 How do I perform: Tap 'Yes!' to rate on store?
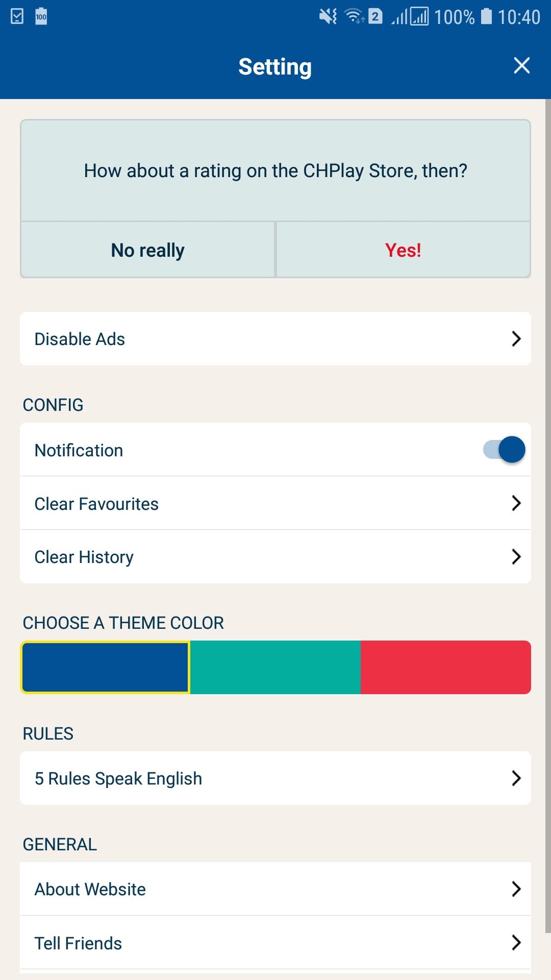point(403,250)
